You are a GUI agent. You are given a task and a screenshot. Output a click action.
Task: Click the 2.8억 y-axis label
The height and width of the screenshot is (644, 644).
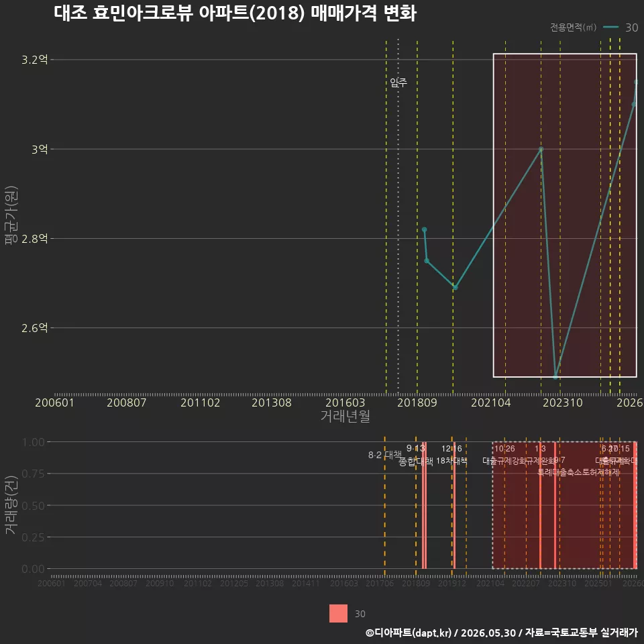pos(34,239)
